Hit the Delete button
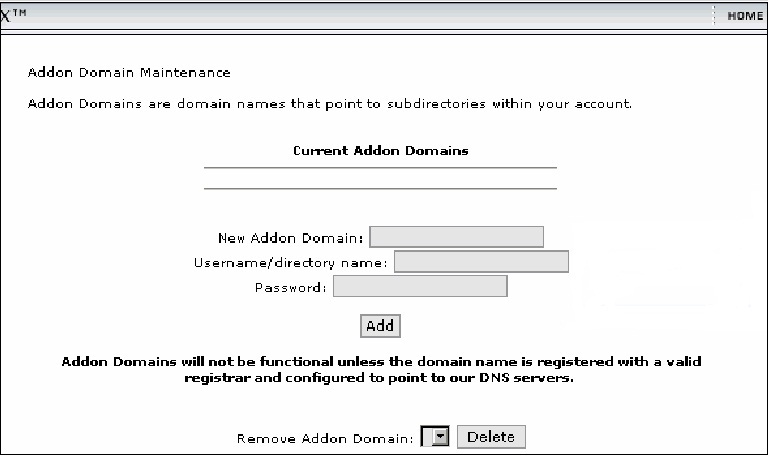This screenshot has height=457, width=768. [x=491, y=436]
